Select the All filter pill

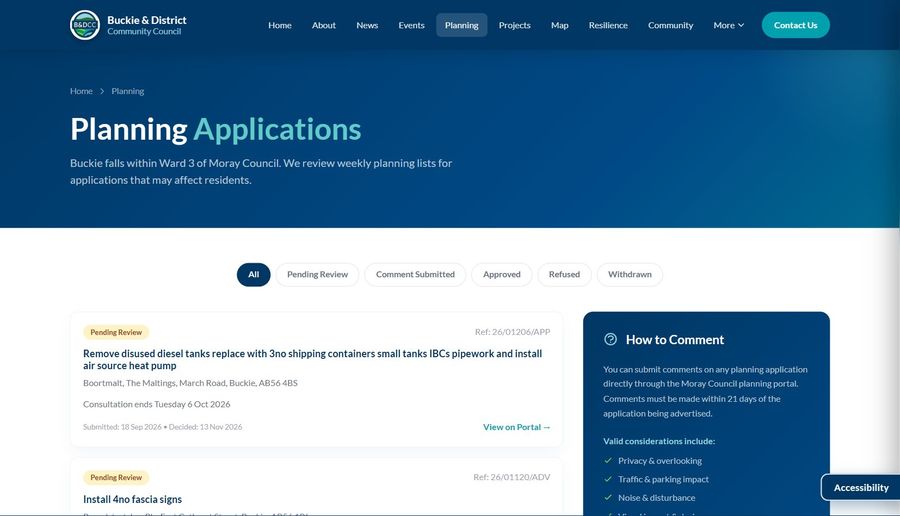pyautogui.click(x=254, y=274)
